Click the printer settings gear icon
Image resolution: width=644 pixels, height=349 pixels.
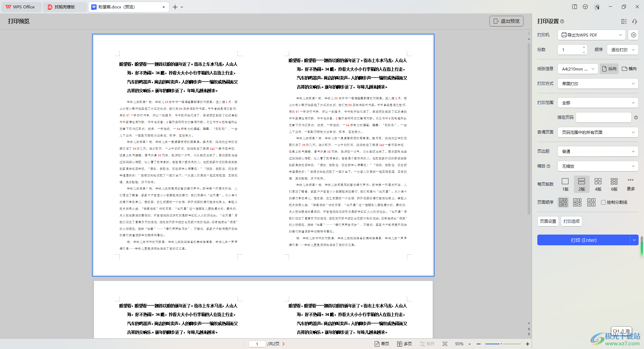633,35
